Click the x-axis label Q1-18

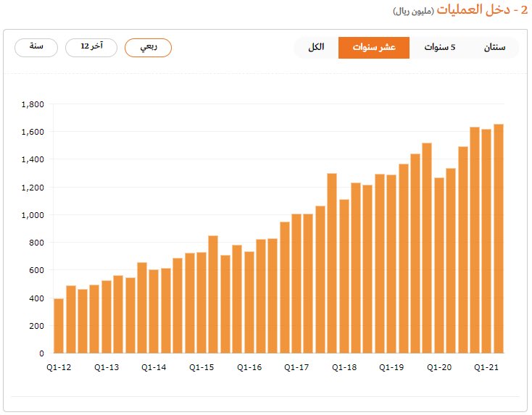click(x=344, y=367)
